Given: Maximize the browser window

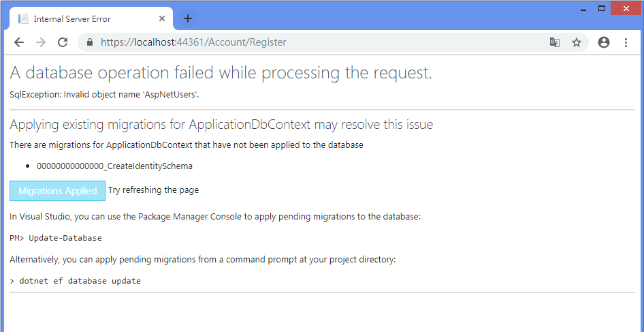Looking at the screenshot, I should (602, 8).
